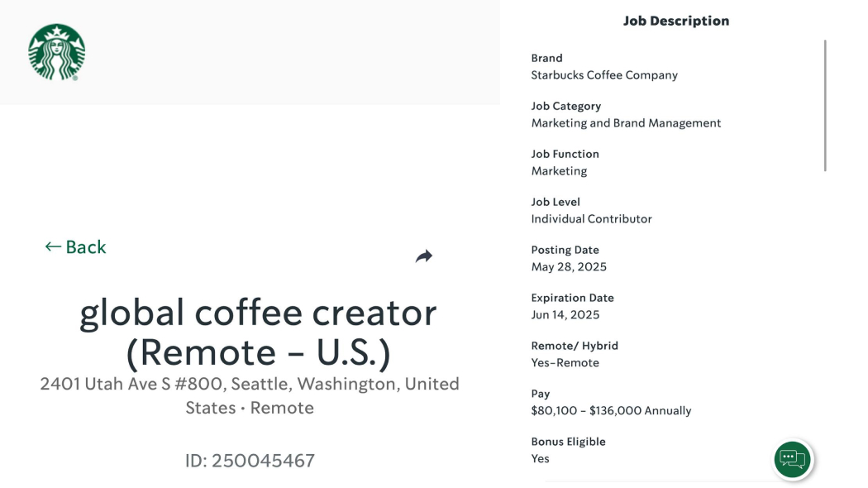This screenshot has width=868, height=488.
Task: Click the May 28, 2025 posting date
Action: pos(569,267)
